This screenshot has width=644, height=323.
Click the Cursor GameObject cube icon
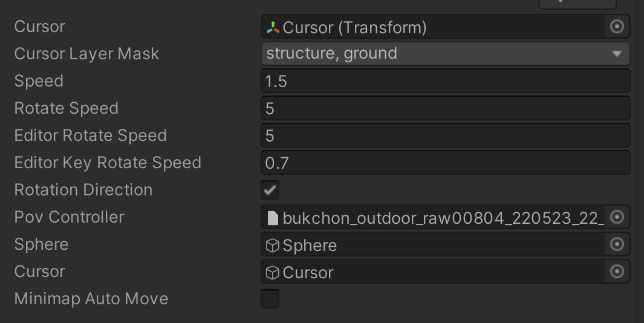[273, 272]
